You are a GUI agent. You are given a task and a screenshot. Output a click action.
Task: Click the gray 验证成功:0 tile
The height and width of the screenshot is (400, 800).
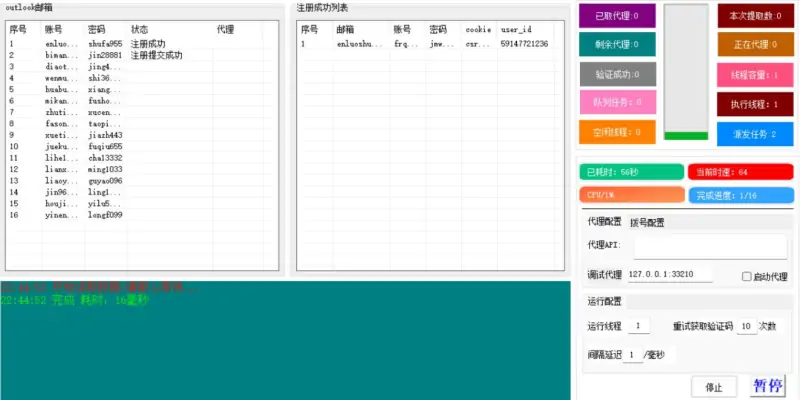[617, 74]
